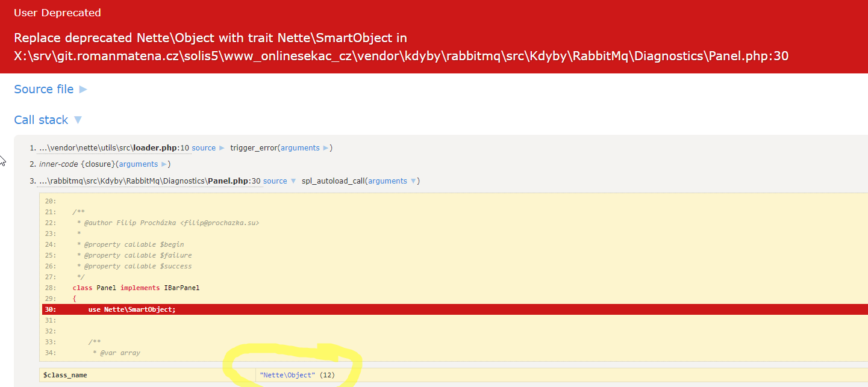
Task: Collapse the Call stack section
Action: click(x=48, y=120)
